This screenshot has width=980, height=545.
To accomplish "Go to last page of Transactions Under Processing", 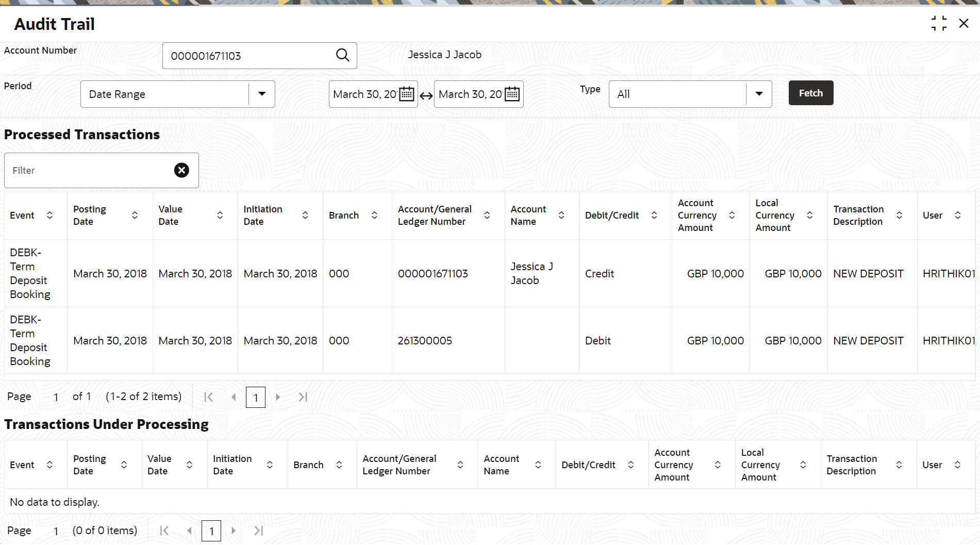I will click(259, 531).
